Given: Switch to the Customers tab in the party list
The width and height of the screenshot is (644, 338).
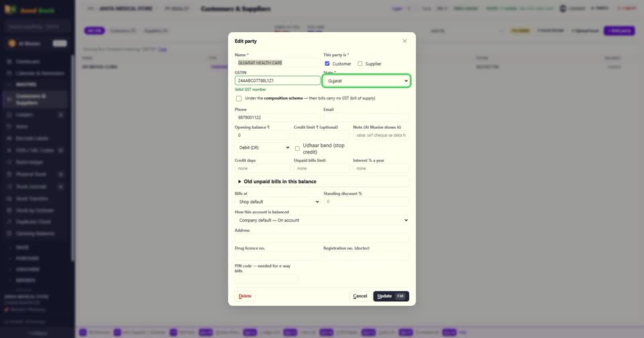Looking at the screenshot, I should 122,31.
